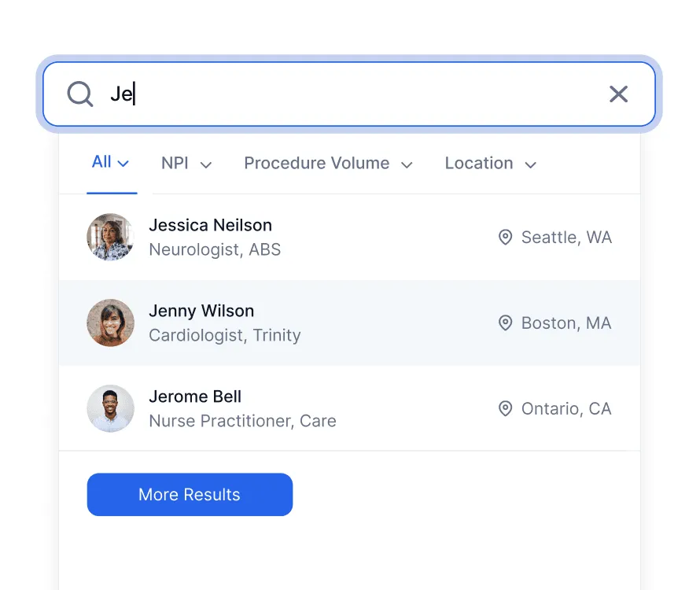Clear the search with the X icon
This screenshot has height=590, width=700.
(618, 94)
